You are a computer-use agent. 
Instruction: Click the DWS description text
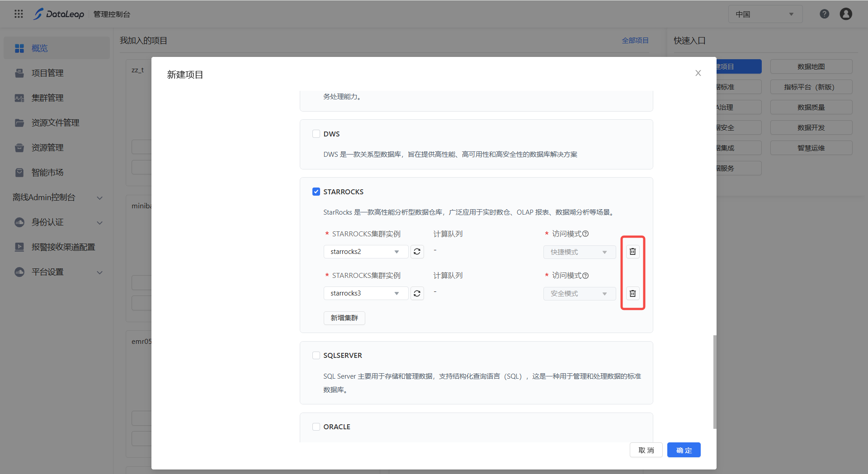[x=450, y=155]
